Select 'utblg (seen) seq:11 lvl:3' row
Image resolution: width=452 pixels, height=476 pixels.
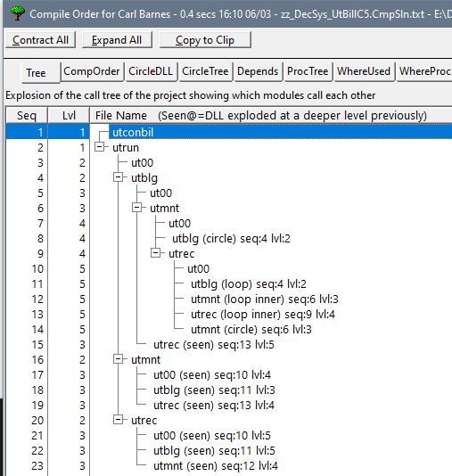click(214, 390)
